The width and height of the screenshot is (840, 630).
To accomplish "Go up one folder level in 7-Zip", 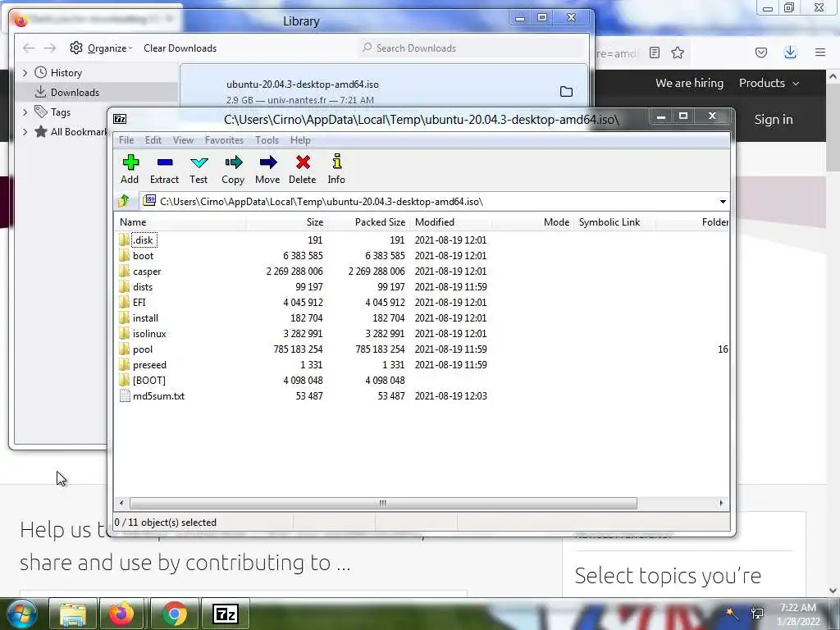I will 124,202.
